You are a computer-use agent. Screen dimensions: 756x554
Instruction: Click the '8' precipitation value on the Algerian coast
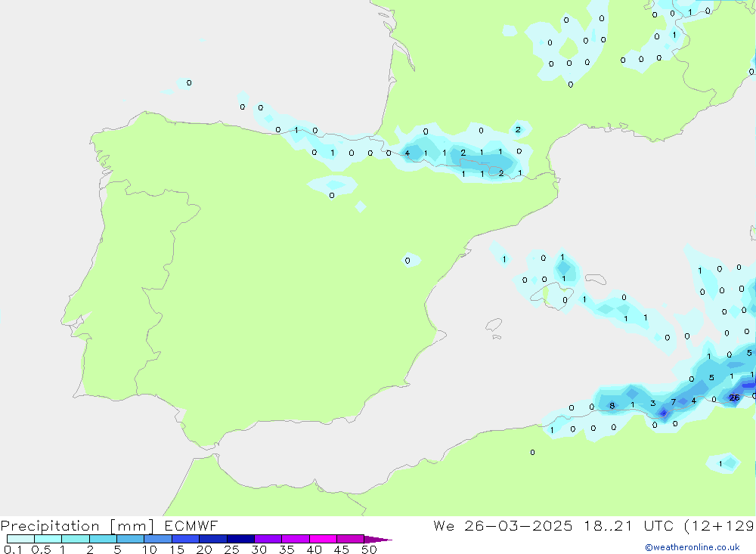pos(612,406)
